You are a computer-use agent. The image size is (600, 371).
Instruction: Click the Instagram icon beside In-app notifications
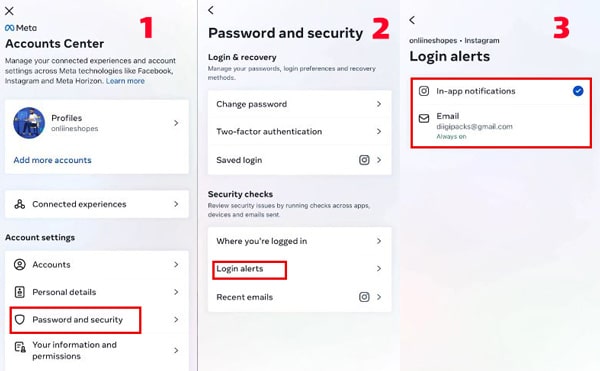click(424, 91)
